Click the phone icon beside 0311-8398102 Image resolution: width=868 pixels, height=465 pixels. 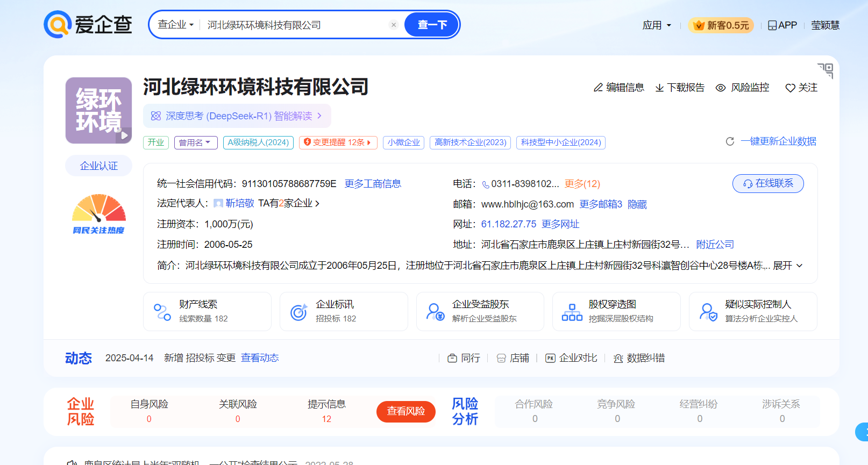pos(486,184)
